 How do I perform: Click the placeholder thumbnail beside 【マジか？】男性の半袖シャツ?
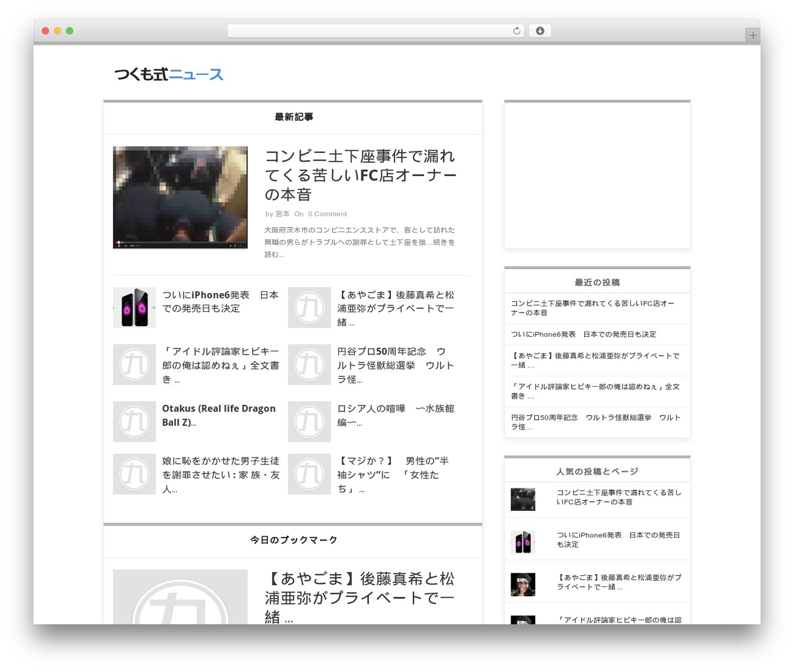coord(309,474)
